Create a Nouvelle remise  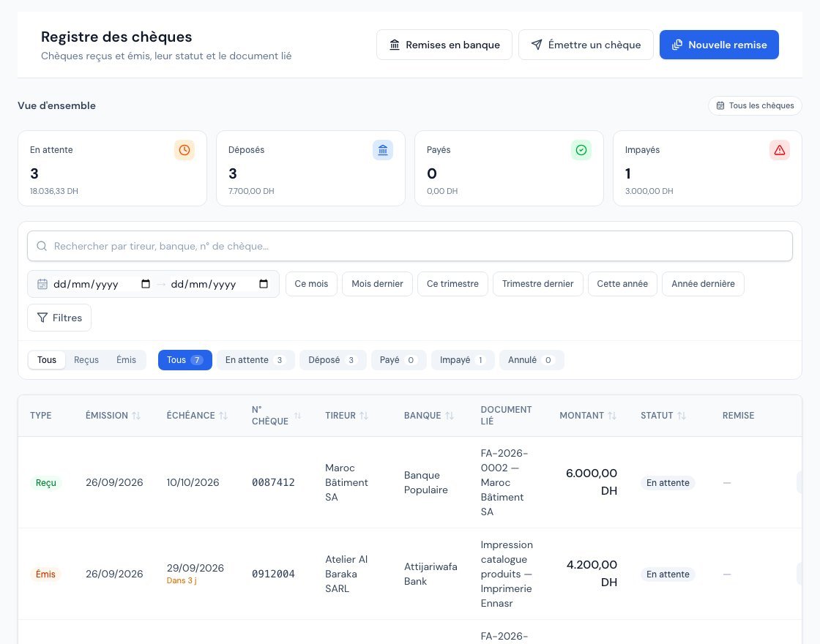[x=719, y=45]
